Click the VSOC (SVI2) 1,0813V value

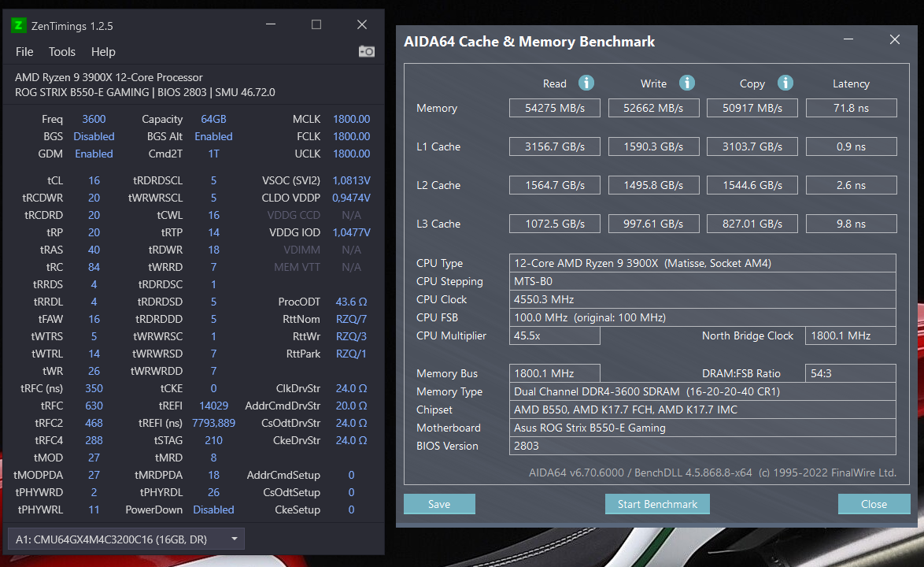(351, 180)
